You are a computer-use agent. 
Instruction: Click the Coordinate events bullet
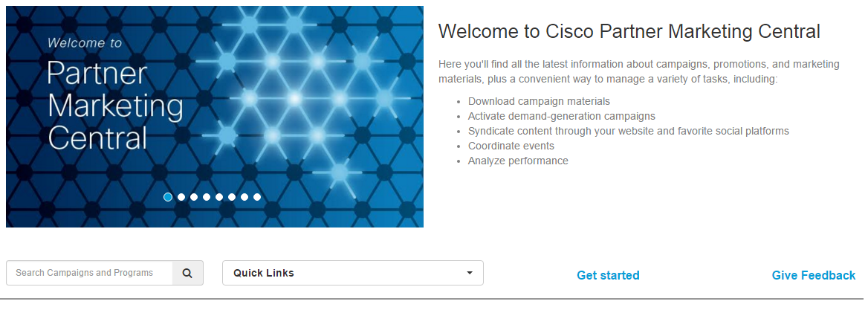511,146
